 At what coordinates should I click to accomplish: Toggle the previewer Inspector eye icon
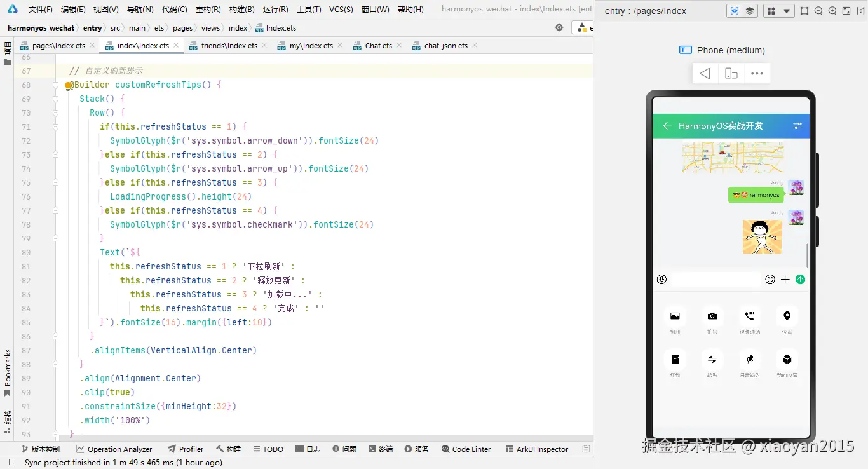[735, 11]
